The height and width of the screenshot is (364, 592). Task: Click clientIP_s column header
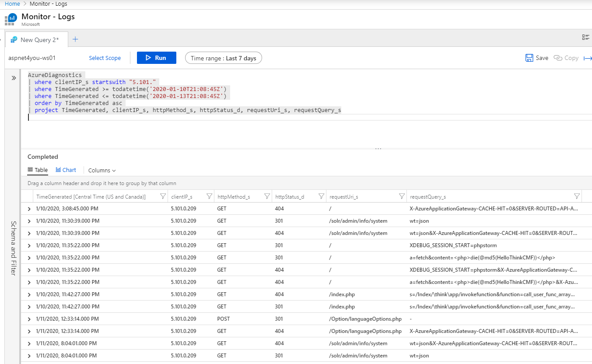click(x=182, y=197)
